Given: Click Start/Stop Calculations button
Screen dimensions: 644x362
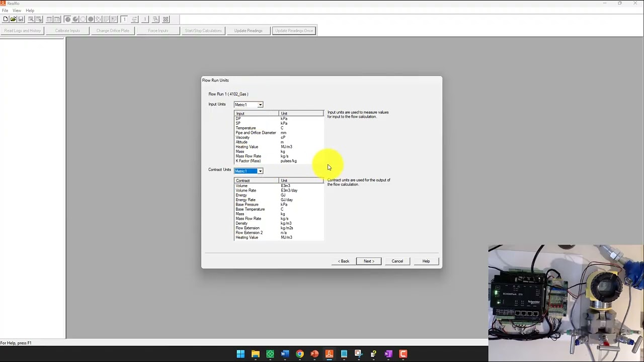Looking at the screenshot, I should tap(203, 31).
